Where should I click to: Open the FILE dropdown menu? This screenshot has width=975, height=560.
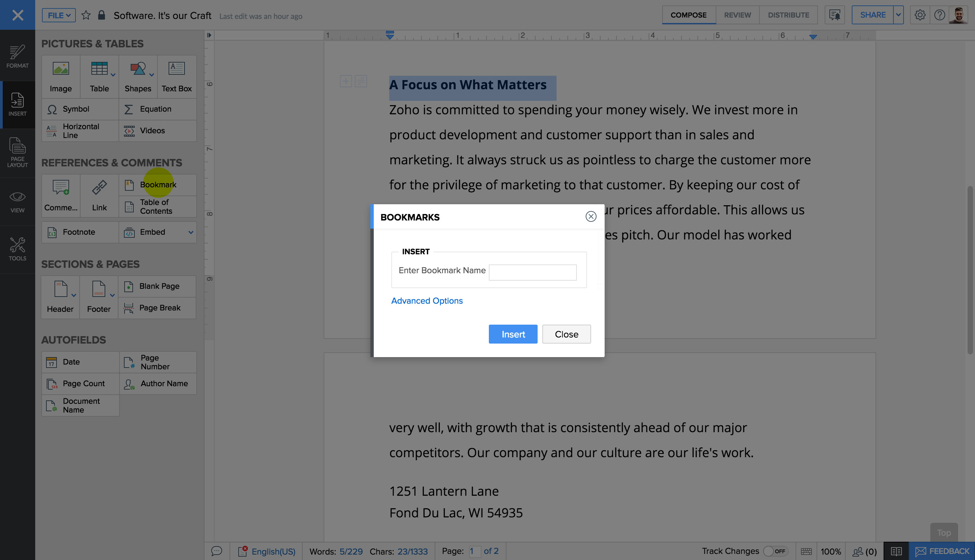coord(59,15)
